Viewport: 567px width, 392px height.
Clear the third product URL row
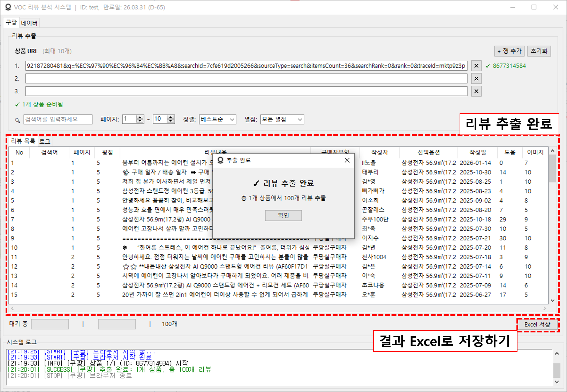click(x=476, y=91)
